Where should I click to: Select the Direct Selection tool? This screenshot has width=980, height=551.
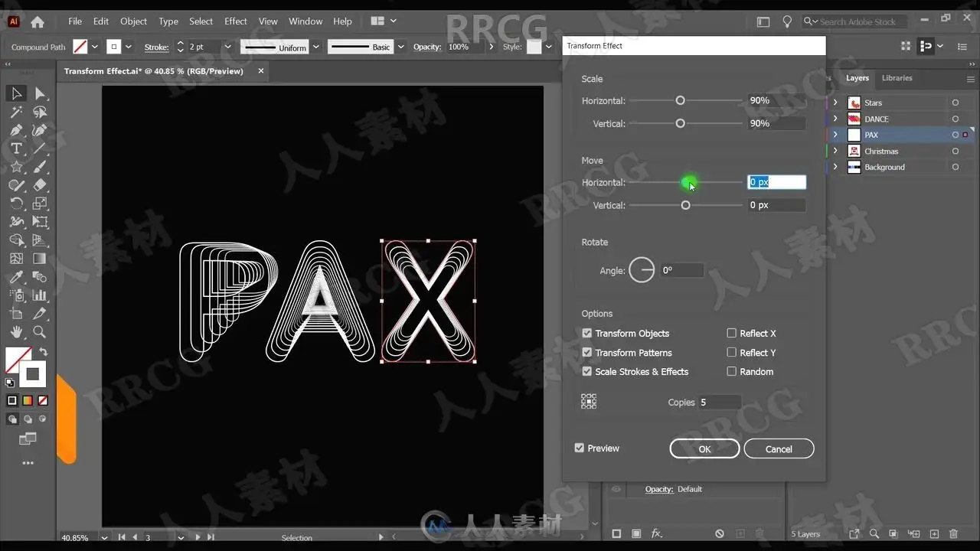pos(40,93)
